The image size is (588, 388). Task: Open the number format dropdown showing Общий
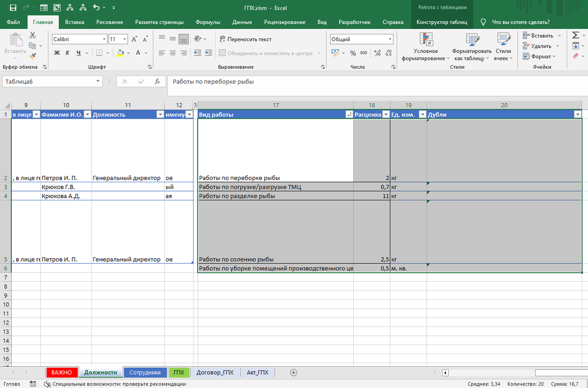390,39
